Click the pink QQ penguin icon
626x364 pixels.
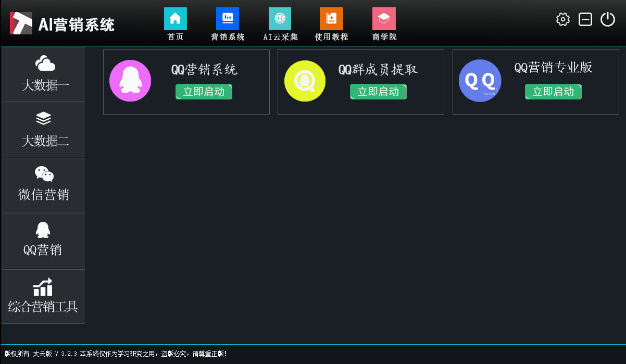pos(130,81)
